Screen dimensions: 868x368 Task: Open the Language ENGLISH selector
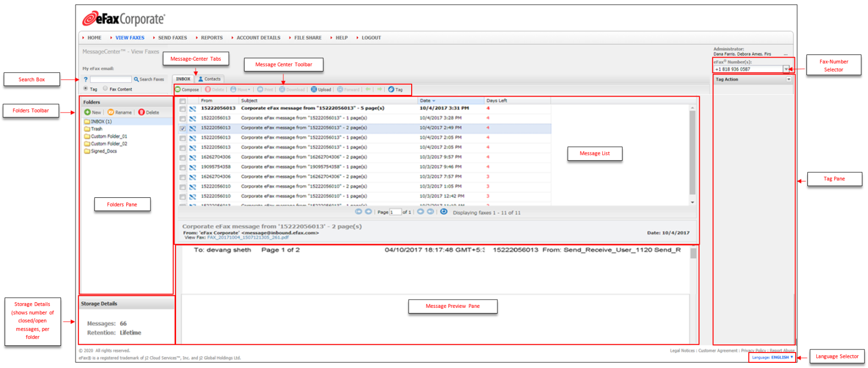773,357
